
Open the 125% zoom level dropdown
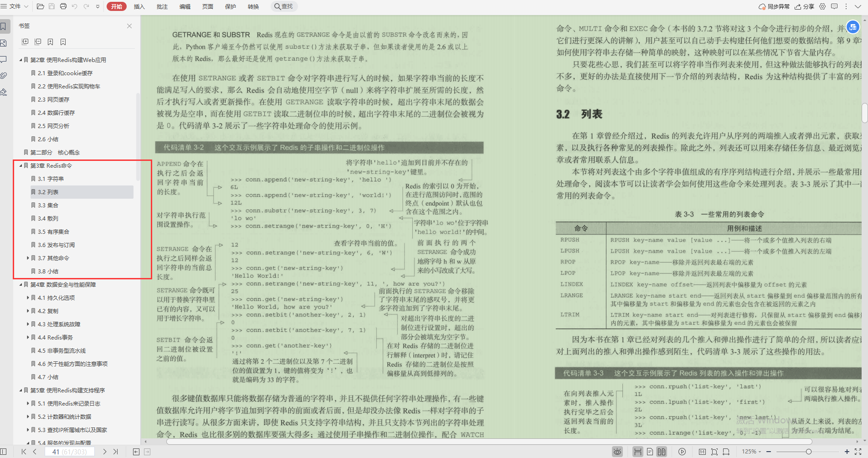point(751,452)
